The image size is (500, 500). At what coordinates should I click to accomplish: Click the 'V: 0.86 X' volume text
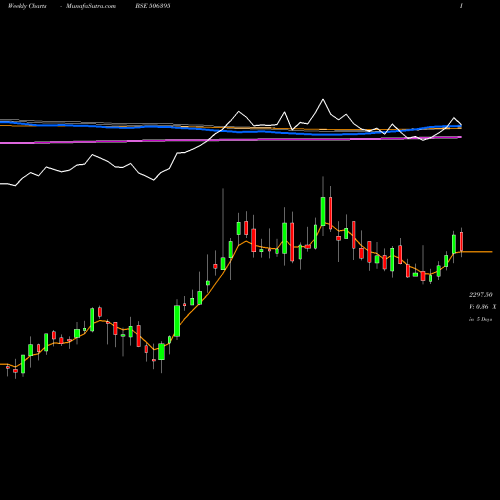coord(482,307)
